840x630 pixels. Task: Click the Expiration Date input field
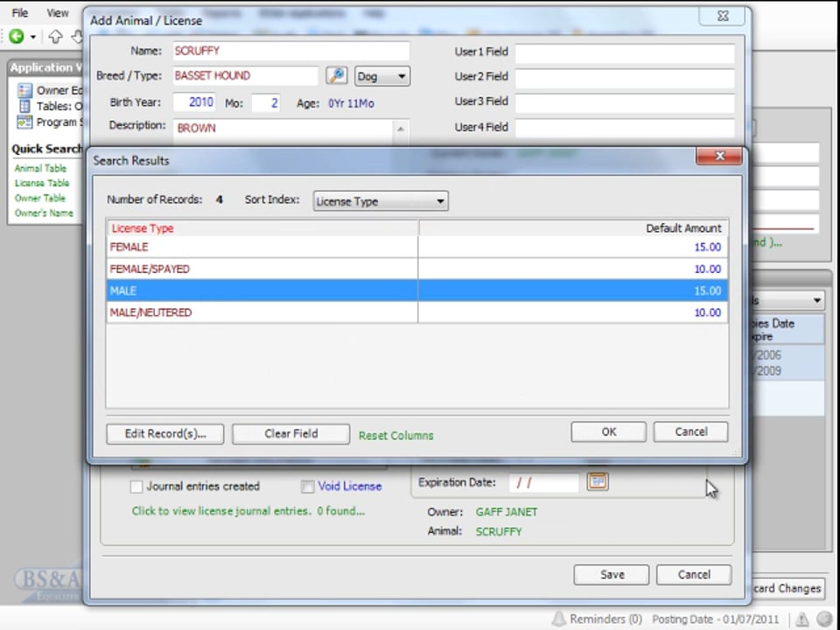click(x=543, y=483)
